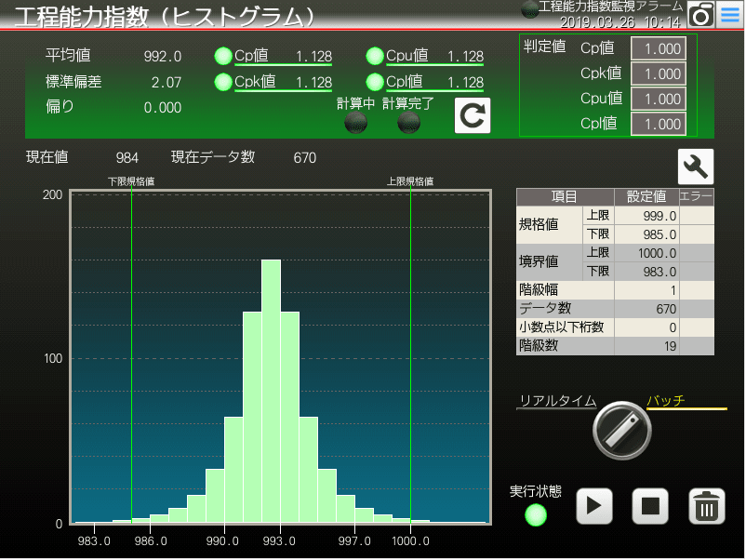Click the camera screenshot icon
This screenshot has height=560, width=746.
701,15
